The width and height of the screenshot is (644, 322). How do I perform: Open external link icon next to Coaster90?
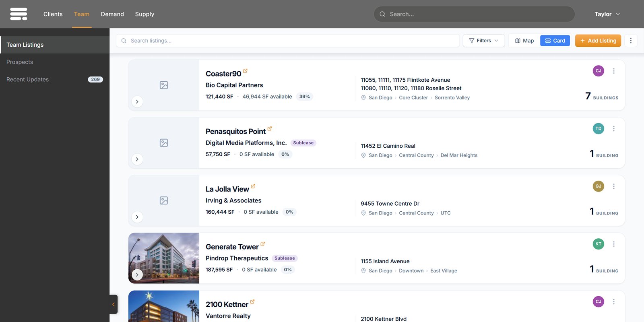[x=245, y=71]
